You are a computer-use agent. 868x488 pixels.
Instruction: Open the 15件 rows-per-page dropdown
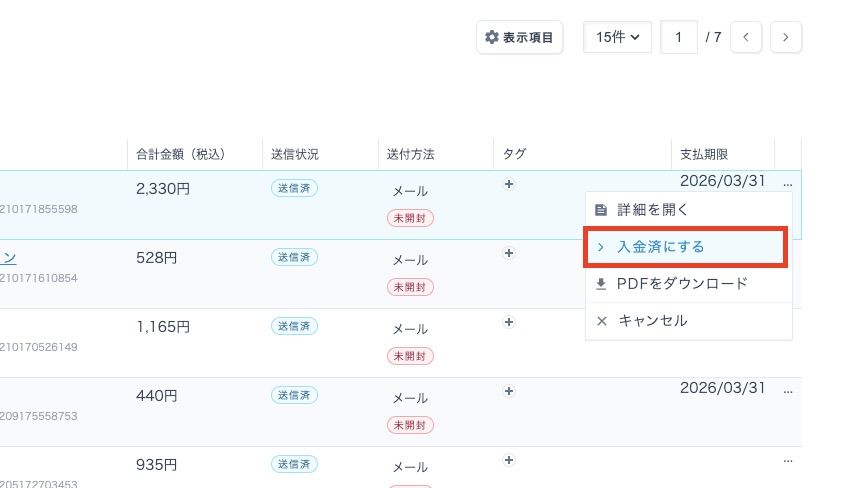pyautogui.click(x=617, y=37)
